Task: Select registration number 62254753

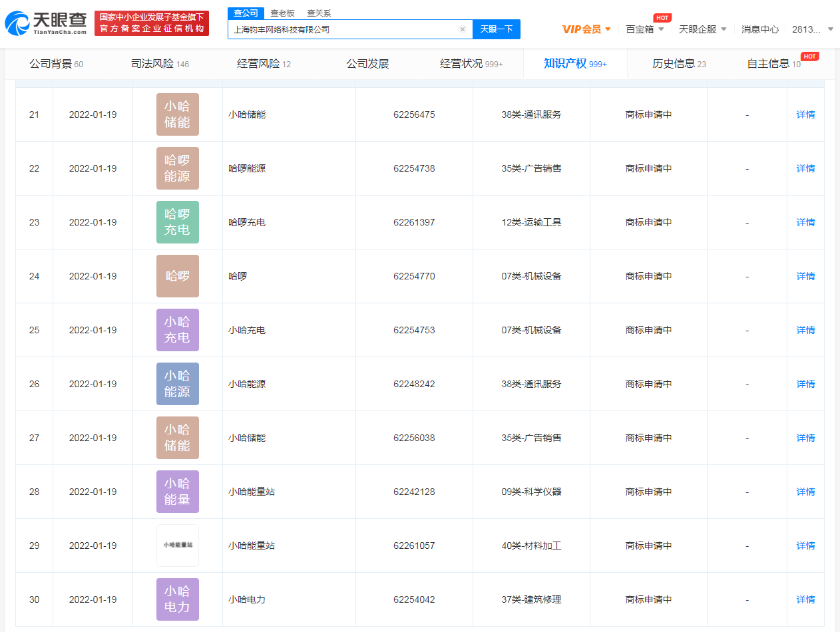Action: point(414,330)
